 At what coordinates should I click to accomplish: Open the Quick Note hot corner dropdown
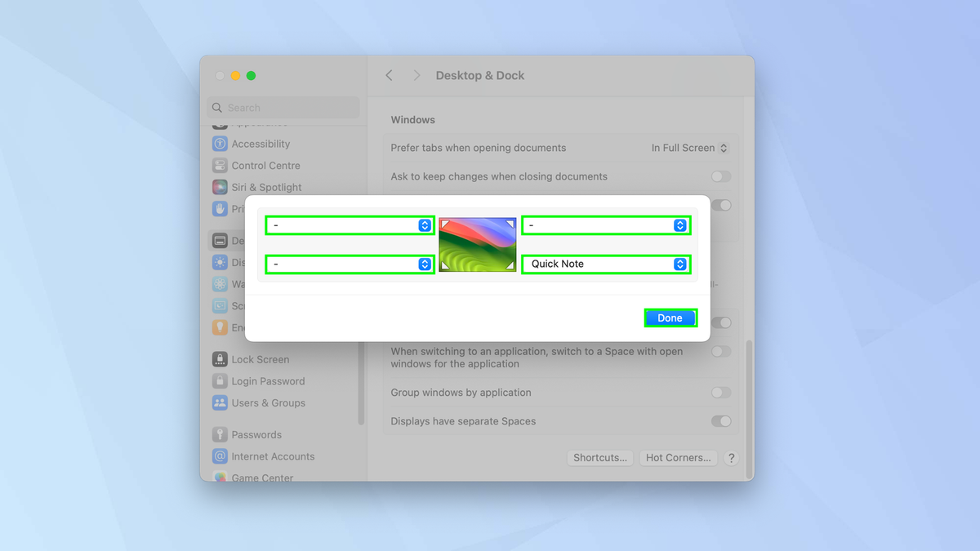[606, 264]
